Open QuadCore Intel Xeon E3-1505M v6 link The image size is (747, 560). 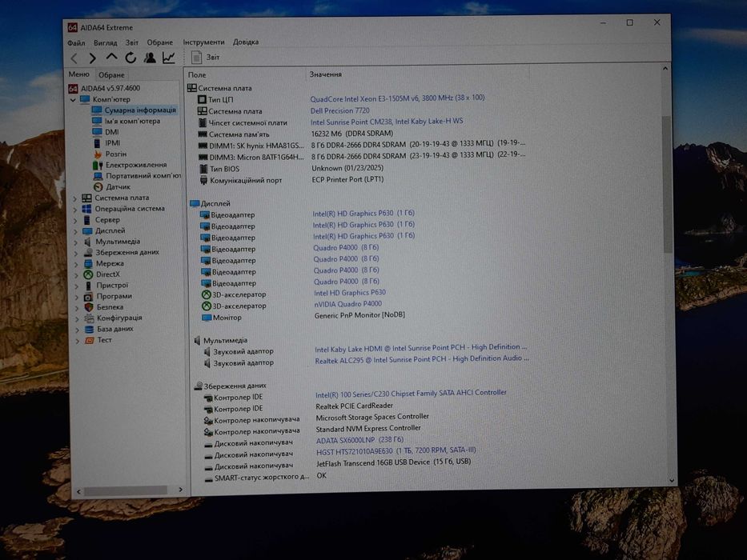pyautogui.click(x=397, y=98)
